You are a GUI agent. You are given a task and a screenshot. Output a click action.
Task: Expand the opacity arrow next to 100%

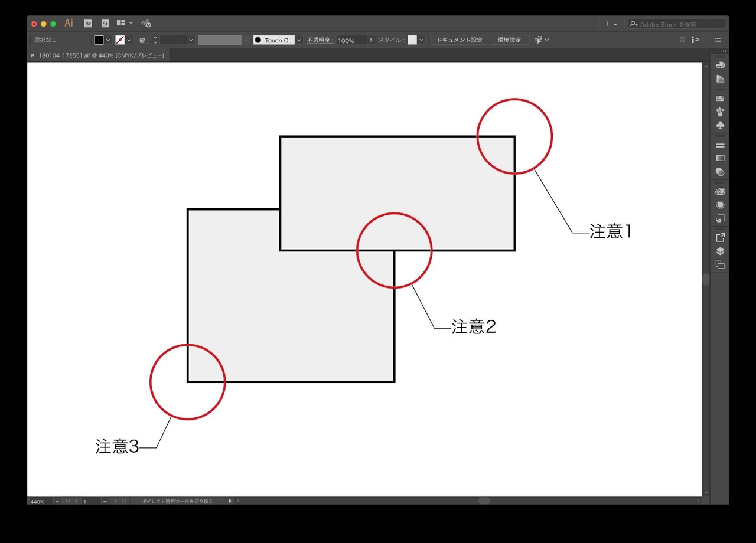(x=371, y=40)
